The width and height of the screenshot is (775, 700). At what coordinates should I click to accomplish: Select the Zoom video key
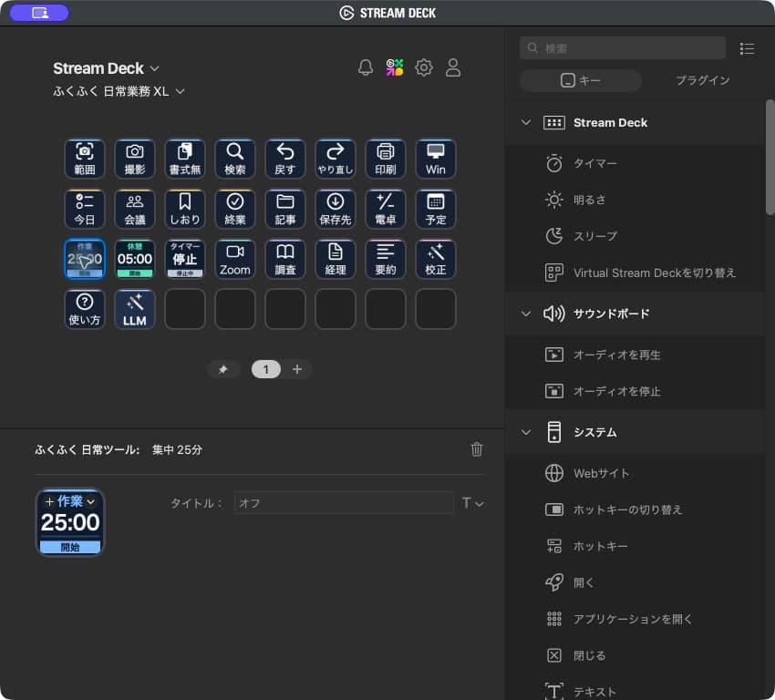235,259
